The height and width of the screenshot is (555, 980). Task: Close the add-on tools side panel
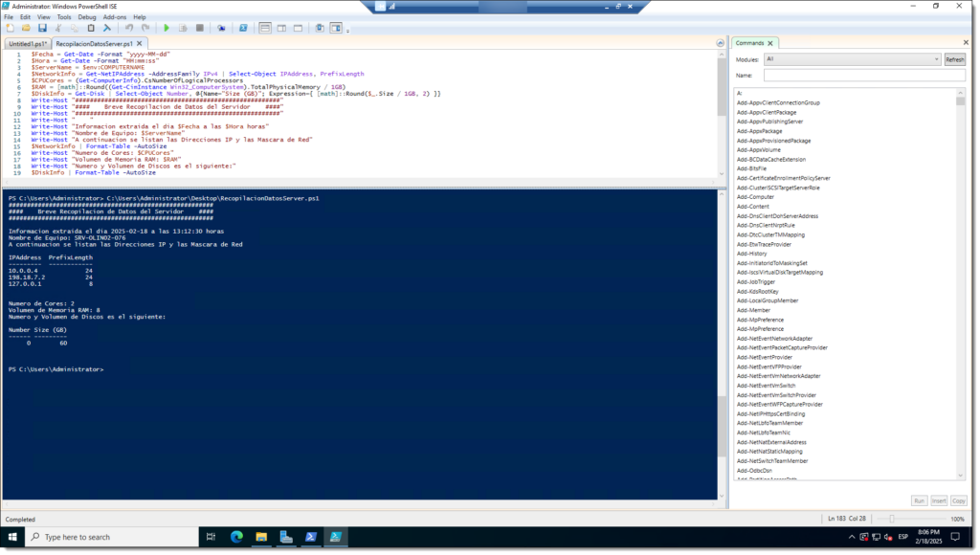point(966,42)
